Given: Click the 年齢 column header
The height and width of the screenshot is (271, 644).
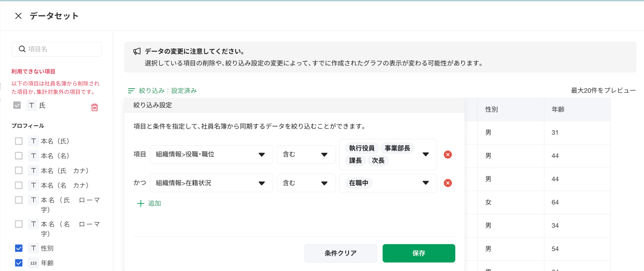Looking at the screenshot, I should tap(558, 109).
